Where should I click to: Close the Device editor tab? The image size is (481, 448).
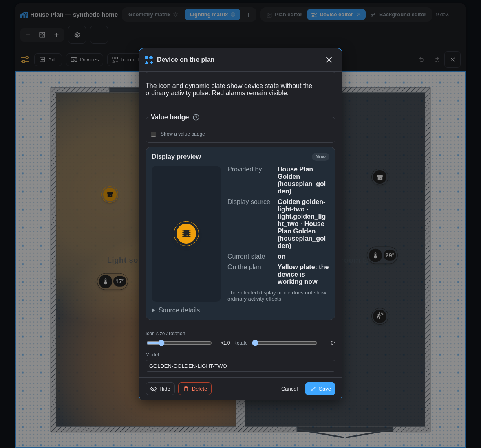[359, 14]
